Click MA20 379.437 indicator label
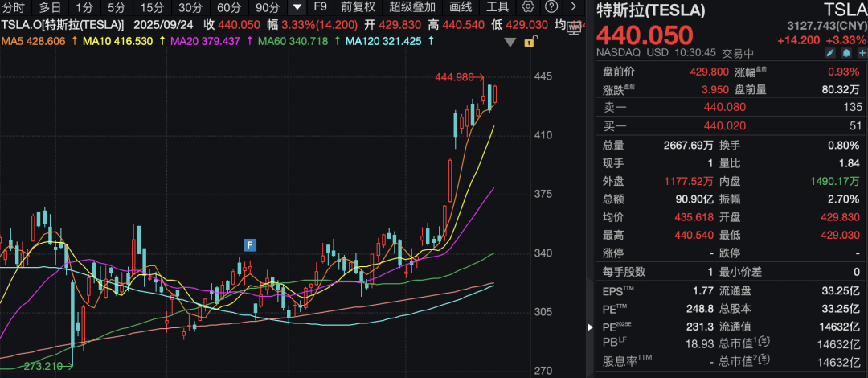Image resolution: width=868 pixels, height=378 pixels. [207, 41]
